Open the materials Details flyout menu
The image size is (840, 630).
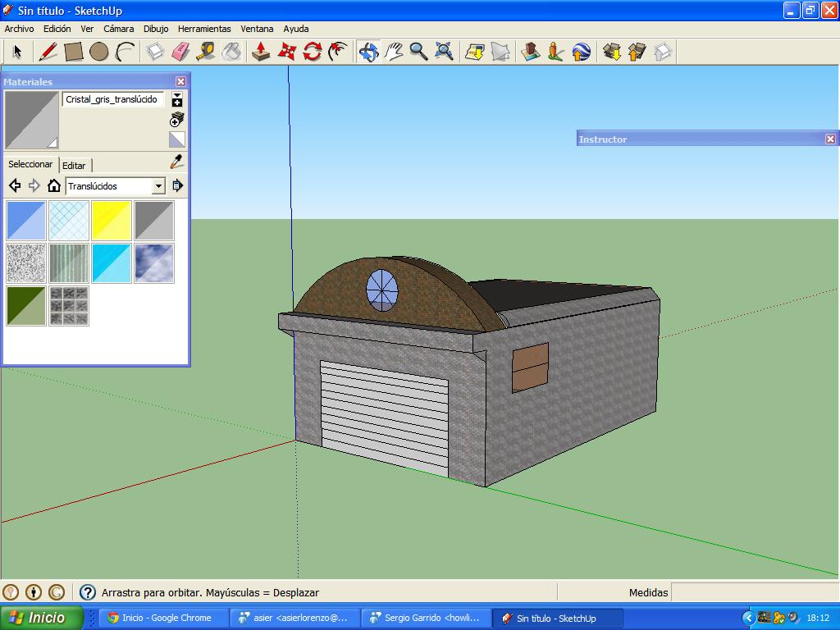tap(177, 186)
